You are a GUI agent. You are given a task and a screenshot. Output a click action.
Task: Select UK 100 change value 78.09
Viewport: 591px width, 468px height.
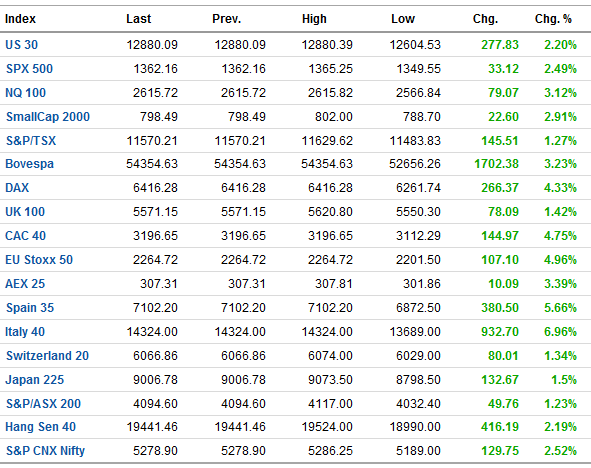click(503, 212)
